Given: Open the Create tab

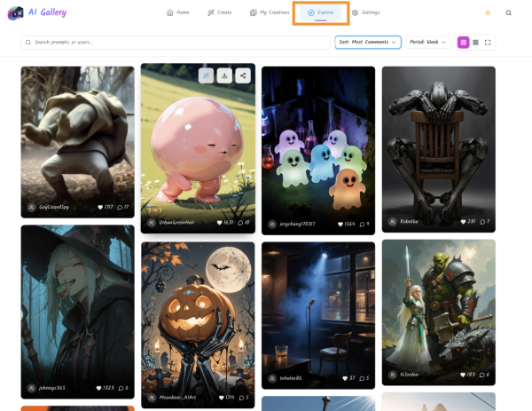Looking at the screenshot, I should pyautogui.click(x=219, y=12).
